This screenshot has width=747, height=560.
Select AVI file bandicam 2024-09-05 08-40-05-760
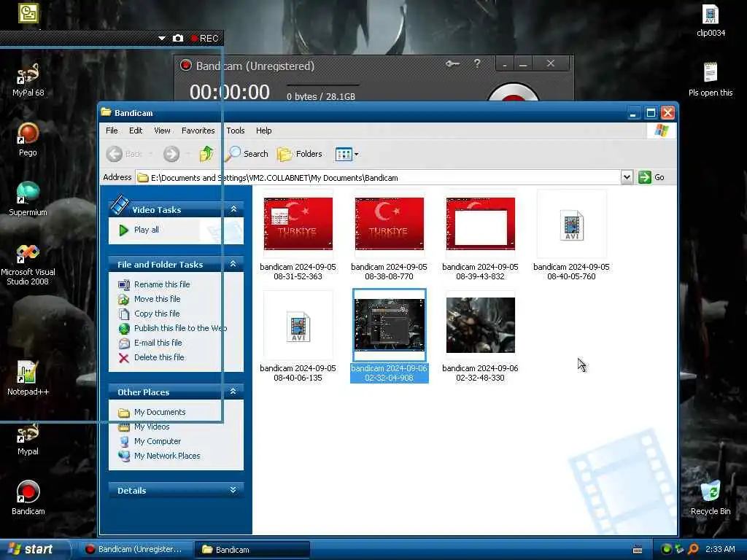(x=571, y=236)
